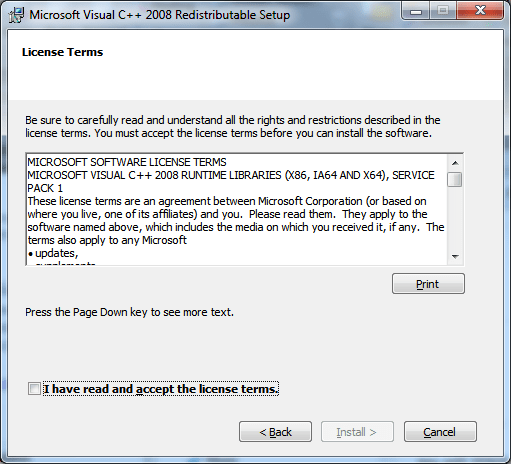Viewport: 511px width, 464px height.
Task: Click the disabled Install button
Action: coord(357,432)
